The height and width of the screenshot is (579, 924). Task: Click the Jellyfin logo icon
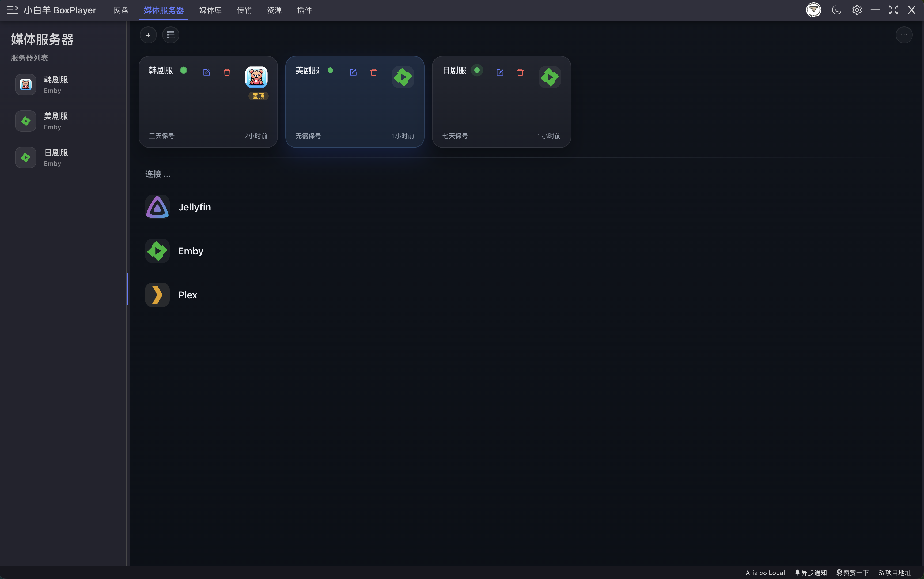[x=157, y=207]
